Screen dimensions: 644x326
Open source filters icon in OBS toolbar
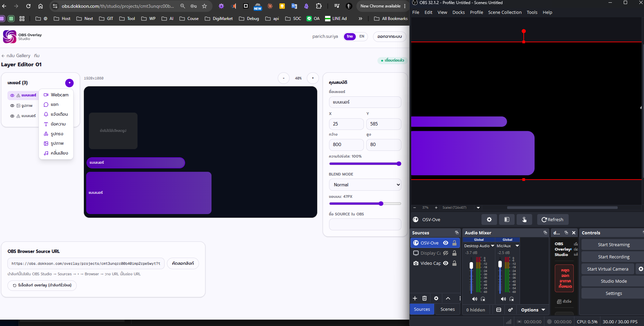click(506, 219)
